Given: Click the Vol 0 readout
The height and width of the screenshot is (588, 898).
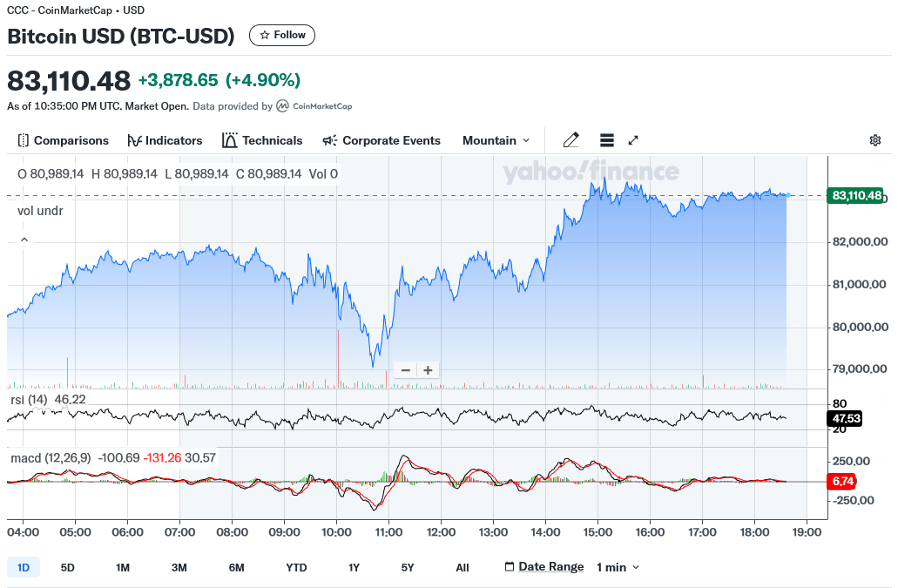Looking at the screenshot, I should pyautogui.click(x=324, y=173).
